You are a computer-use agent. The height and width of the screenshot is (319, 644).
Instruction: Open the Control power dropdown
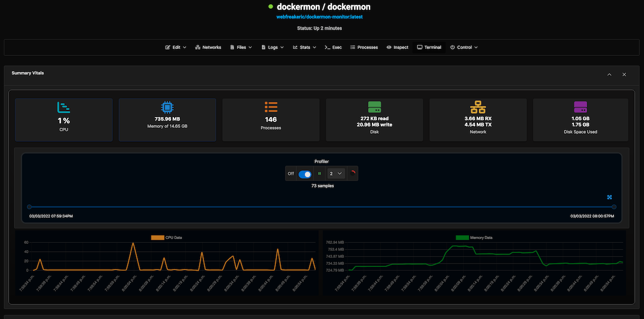point(464,47)
